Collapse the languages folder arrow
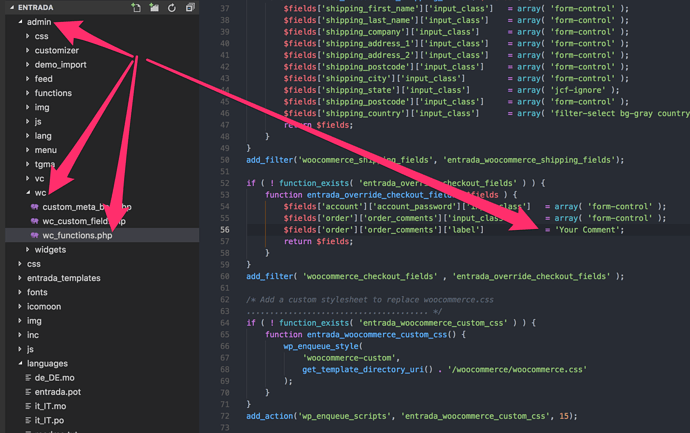 pyautogui.click(x=20, y=363)
